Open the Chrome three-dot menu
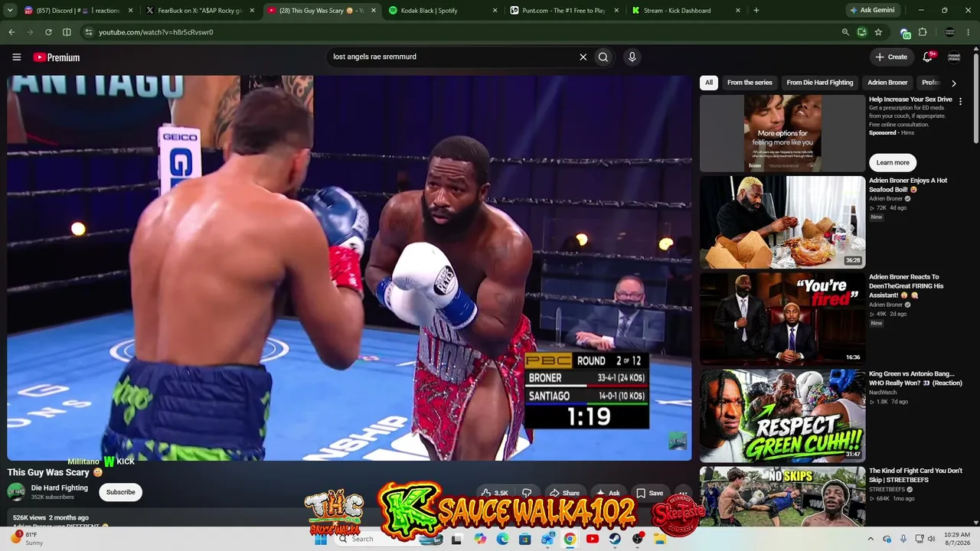This screenshot has width=980, height=551. pos(969,32)
